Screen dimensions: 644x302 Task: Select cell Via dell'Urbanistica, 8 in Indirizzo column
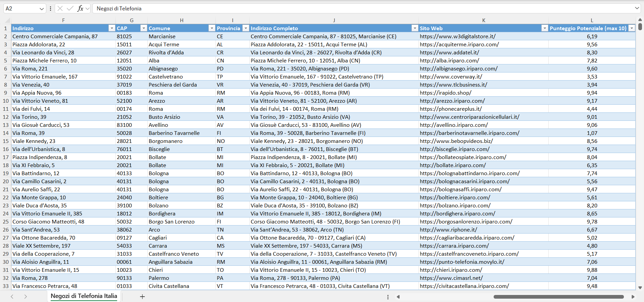[63, 149]
